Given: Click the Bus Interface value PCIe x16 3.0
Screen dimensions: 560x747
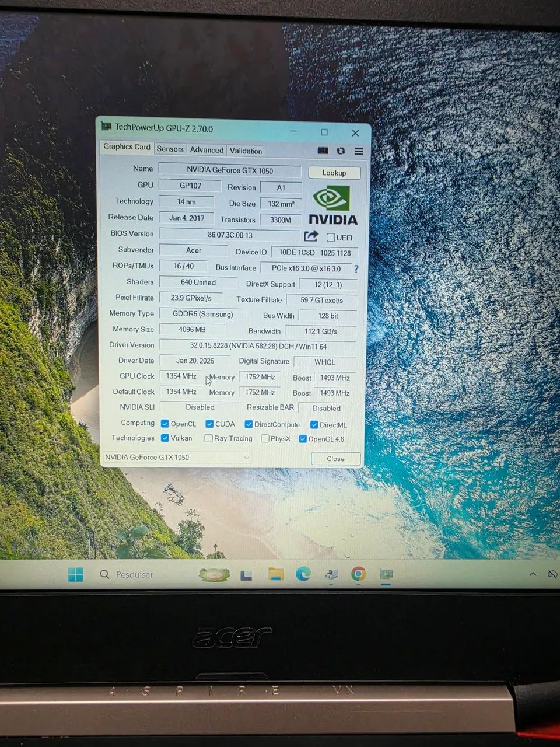Looking at the screenshot, I should 306,268.
